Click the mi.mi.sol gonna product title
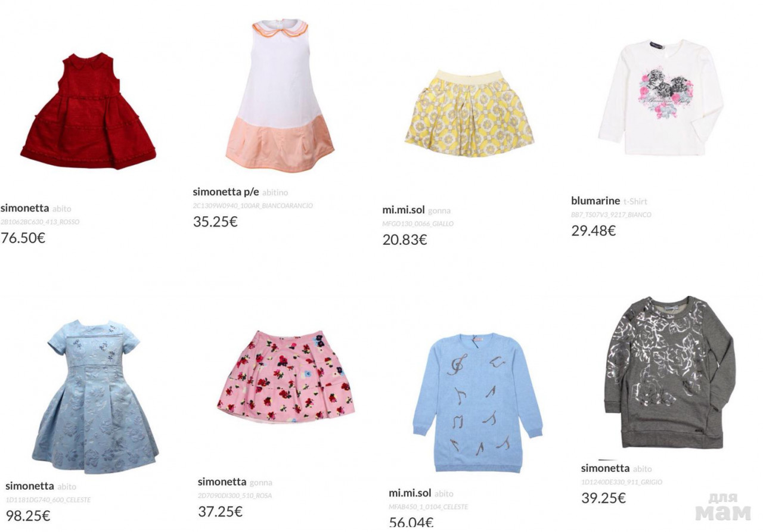Image resolution: width=763 pixels, height=532 pixels. coord(416,210)
